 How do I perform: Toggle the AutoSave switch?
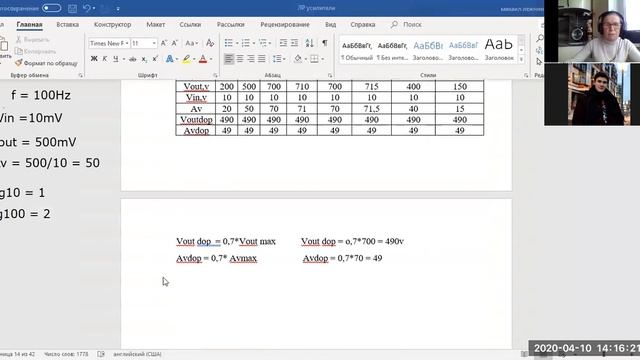click(x=51, y=8)
